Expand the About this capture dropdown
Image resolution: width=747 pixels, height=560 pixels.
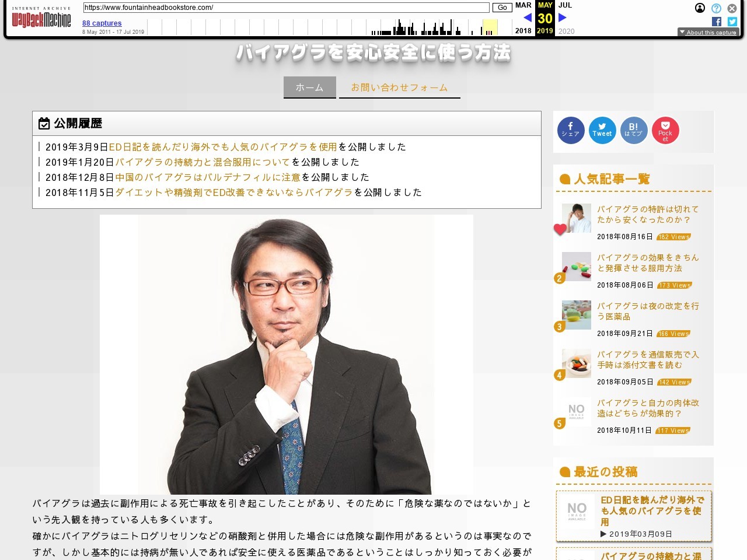708,32
